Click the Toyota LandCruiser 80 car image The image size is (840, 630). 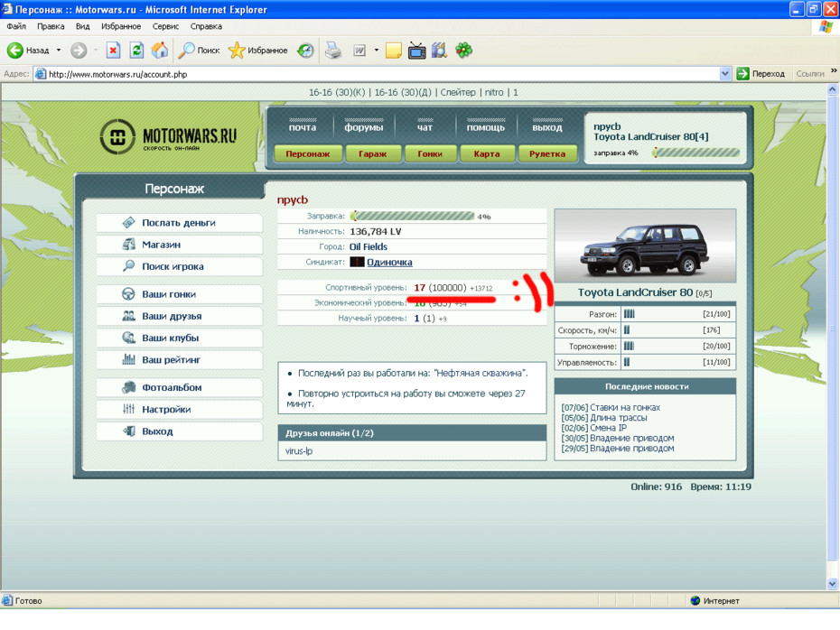pos(645,246)
